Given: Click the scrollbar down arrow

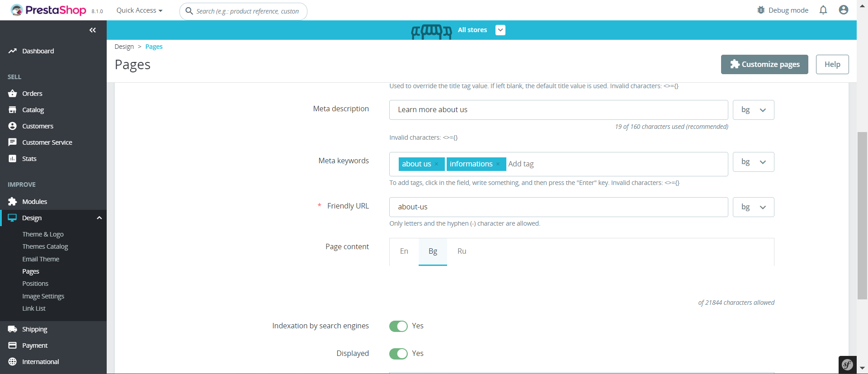Looking at the screenshot, I should [863, 369].
